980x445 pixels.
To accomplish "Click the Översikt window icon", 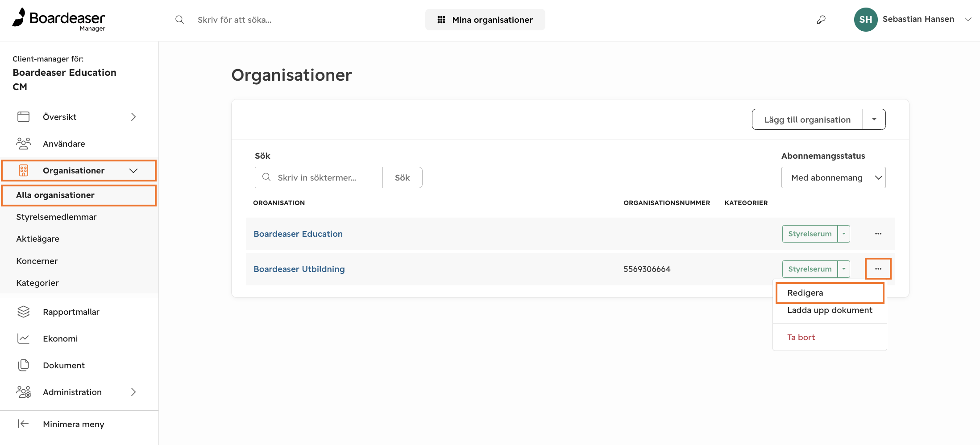I will pos(24,117).
